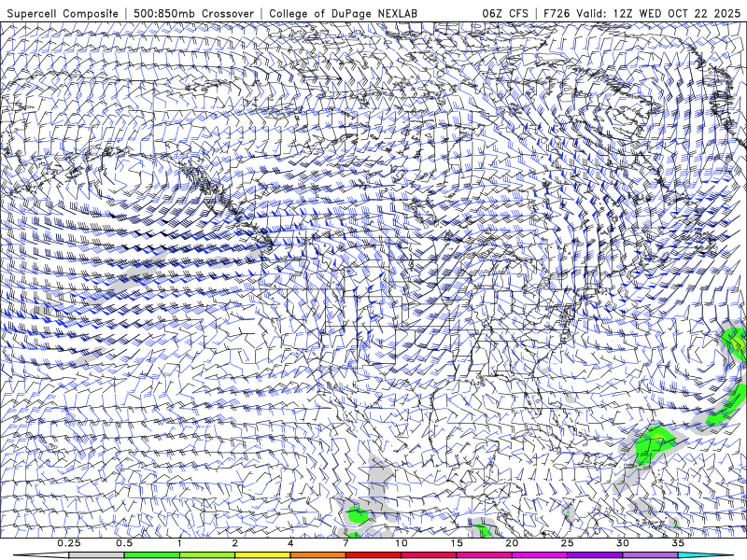Select the gray 0.25–0.5 color bar segment
Screen dimensions: 747x560
pyautogui.click(x=96, y=555)
